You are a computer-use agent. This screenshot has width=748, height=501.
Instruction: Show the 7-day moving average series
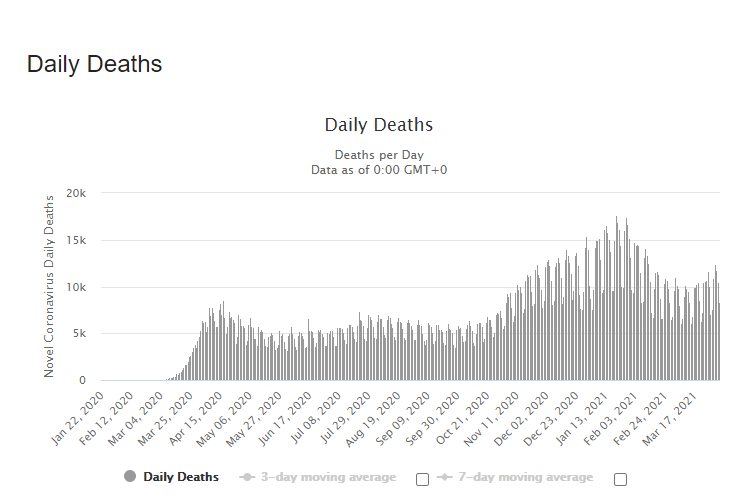pyautogui.click(x=526, y=477)
